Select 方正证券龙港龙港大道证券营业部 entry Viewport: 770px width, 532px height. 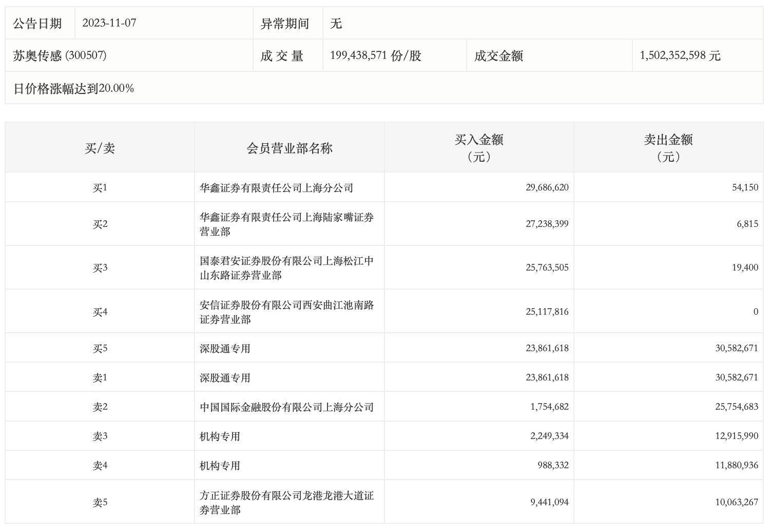tap(286, 503)
